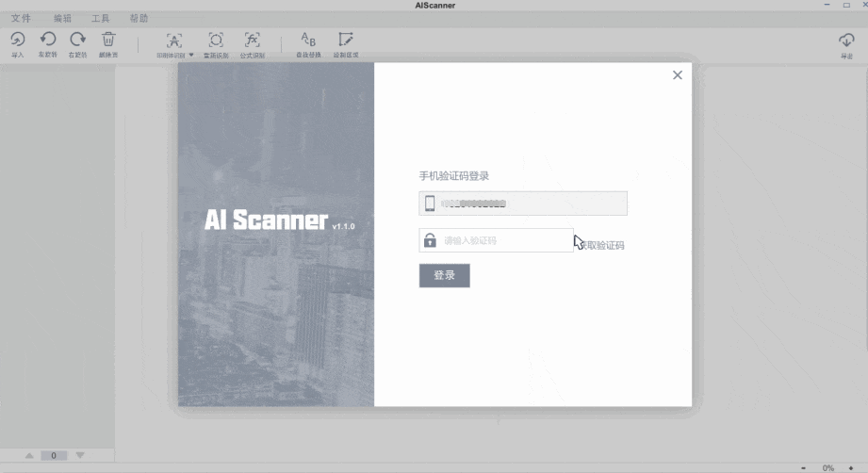Viewport: 868px width, 473px height.
Task: Click the lock icon in the code field
Action: [x=430, y=240]
